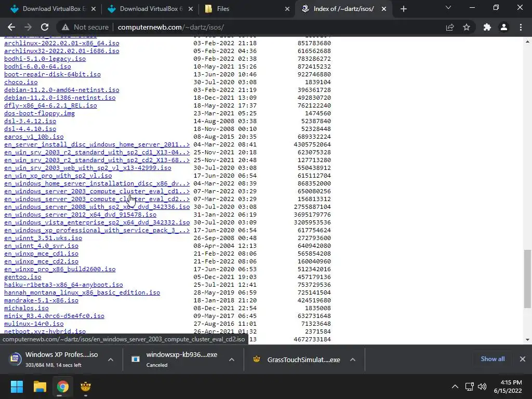The height and width of the screenshot is (399, 532).
Task: Click the Not secure warning icon
Action: [x=65, y=27]
